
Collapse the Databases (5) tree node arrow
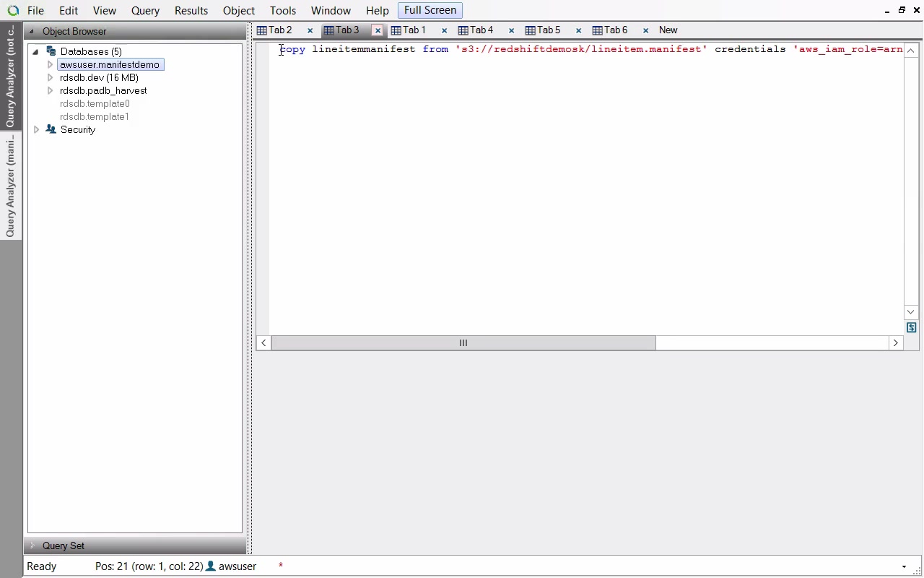pos(35,52)
